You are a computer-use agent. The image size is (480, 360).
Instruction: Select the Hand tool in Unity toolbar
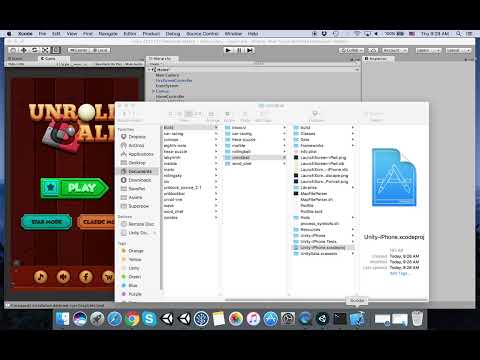pyautogui.click(x=13, y=50)
